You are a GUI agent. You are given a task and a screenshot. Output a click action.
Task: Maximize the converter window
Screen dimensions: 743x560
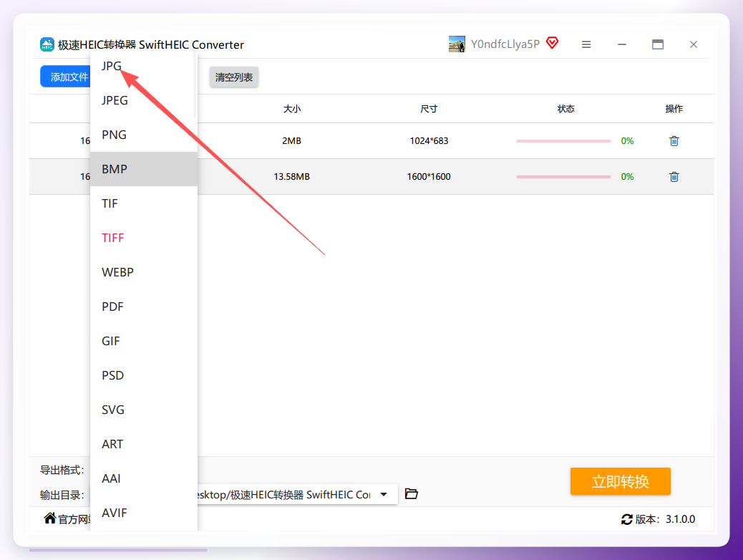658,44
